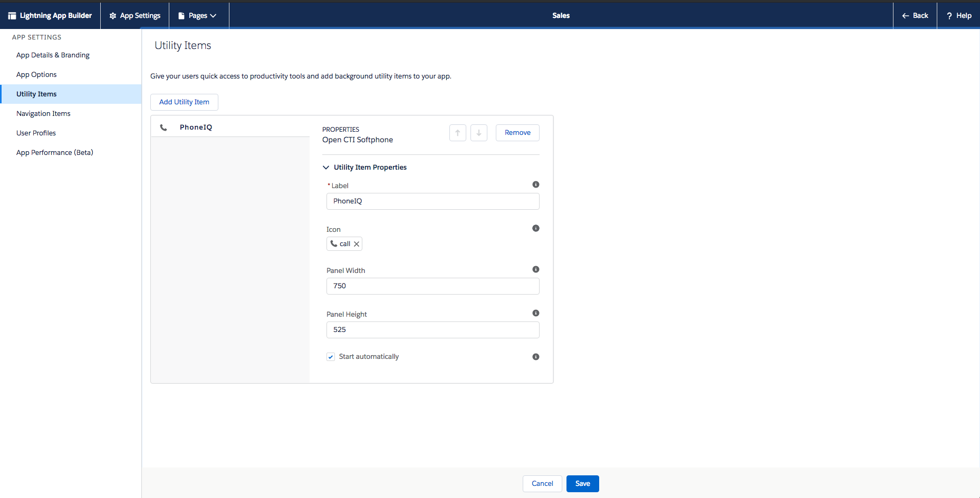This screenshot has height=498, width=980.
Task: Click info icon next to Icon field
Action: pyautogui.click(x=535, y=228)
